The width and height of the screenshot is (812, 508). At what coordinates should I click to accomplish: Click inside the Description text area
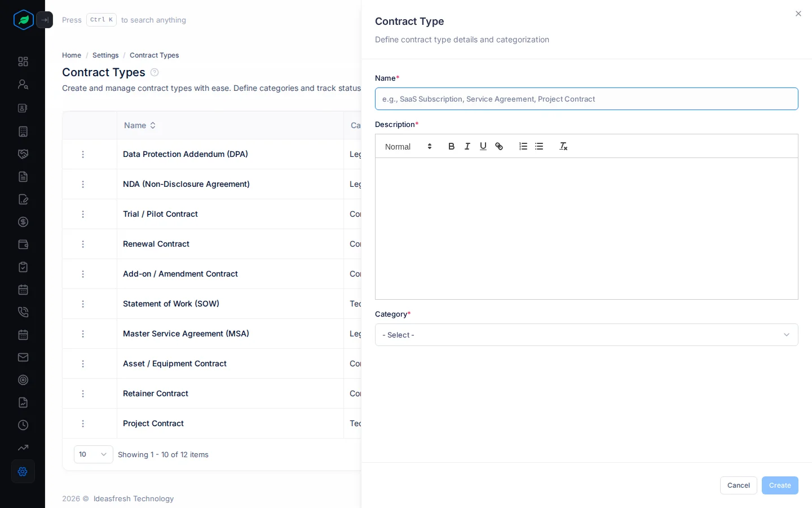586,229
